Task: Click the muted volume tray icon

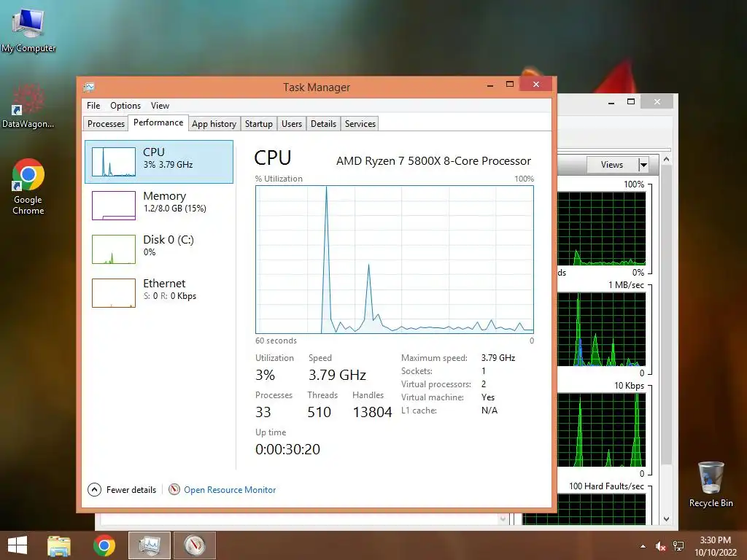Action: click(660, 546)
